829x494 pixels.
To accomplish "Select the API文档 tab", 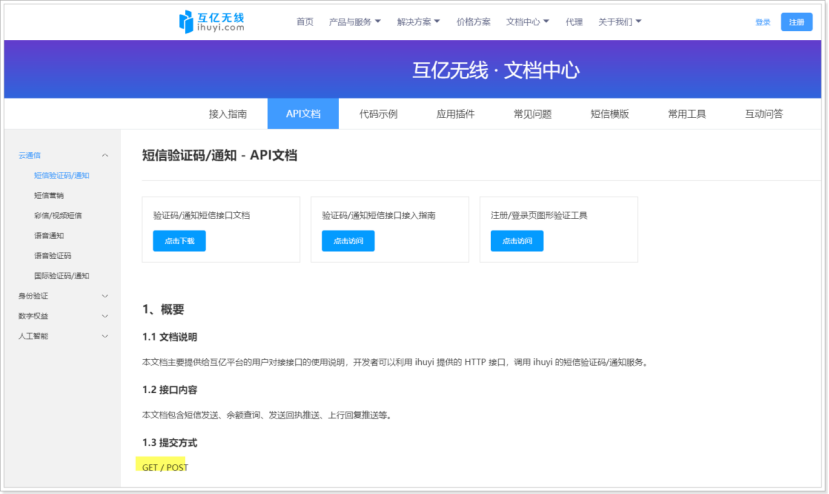I will point(303,114).
